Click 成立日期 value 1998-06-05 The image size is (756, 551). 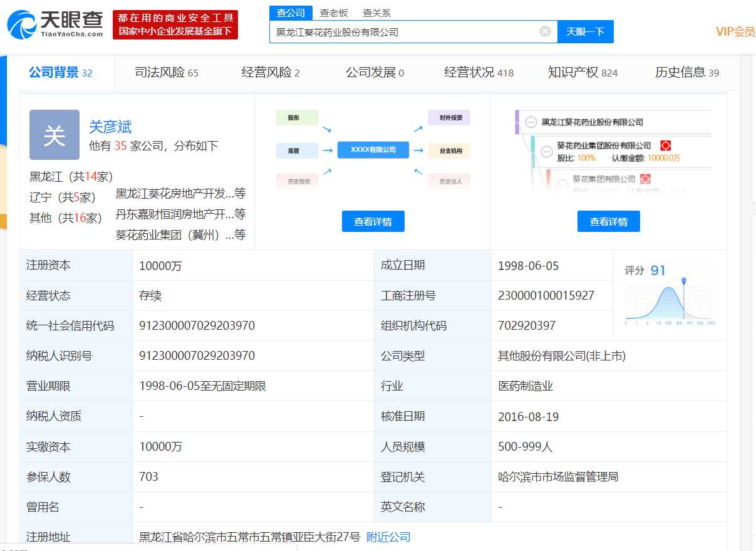[x=528, y=266]
